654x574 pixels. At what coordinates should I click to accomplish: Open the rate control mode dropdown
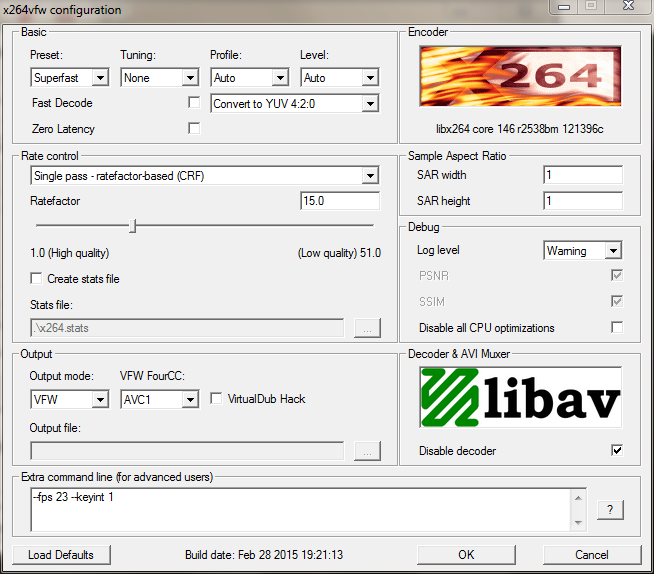204,176
